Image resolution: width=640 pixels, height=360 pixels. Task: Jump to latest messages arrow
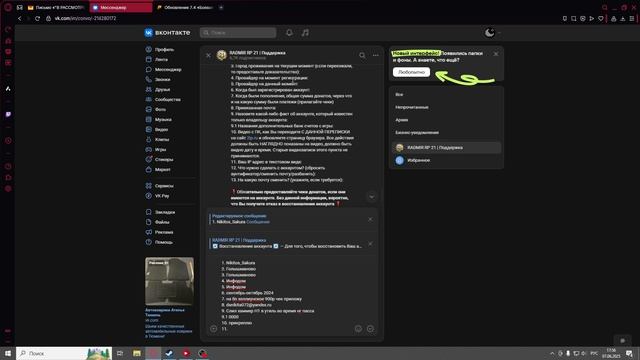[x=371, y=197]
